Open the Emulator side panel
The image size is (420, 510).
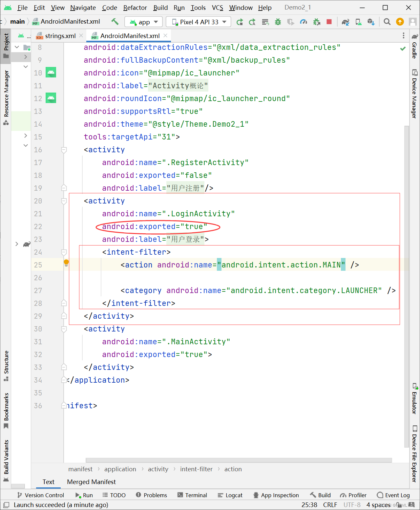[415, 398]
